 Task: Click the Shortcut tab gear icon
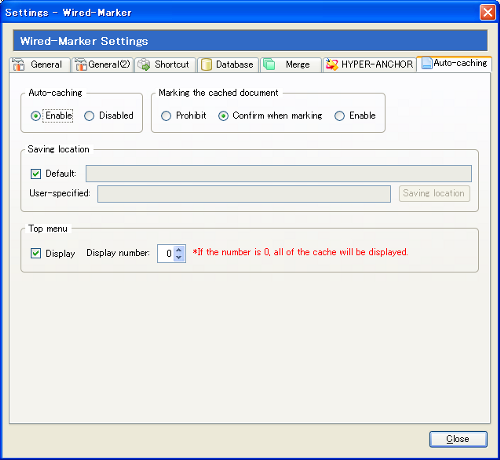click(x=144, y=65)
